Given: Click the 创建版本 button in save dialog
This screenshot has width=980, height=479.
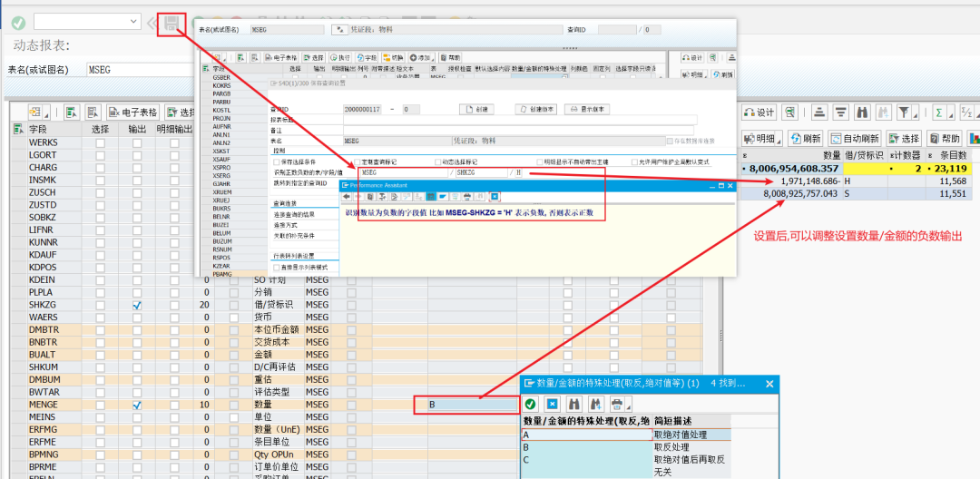Looking at the screenshot, I should [536, 109].
